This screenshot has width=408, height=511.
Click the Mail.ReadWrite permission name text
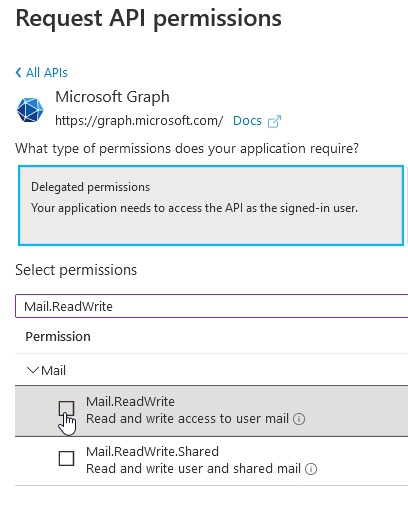pyautogui.click(x=130, y=401)
